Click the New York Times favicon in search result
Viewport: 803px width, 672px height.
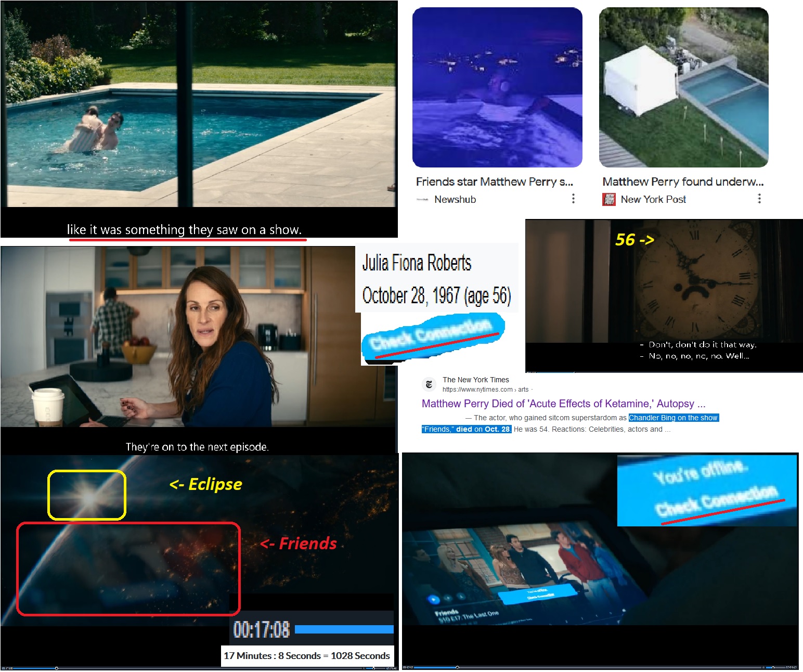(x=429, y=384)
